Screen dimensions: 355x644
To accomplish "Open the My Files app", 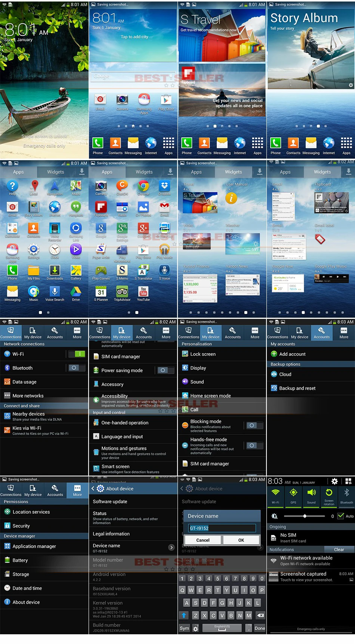I will (34, 270).
